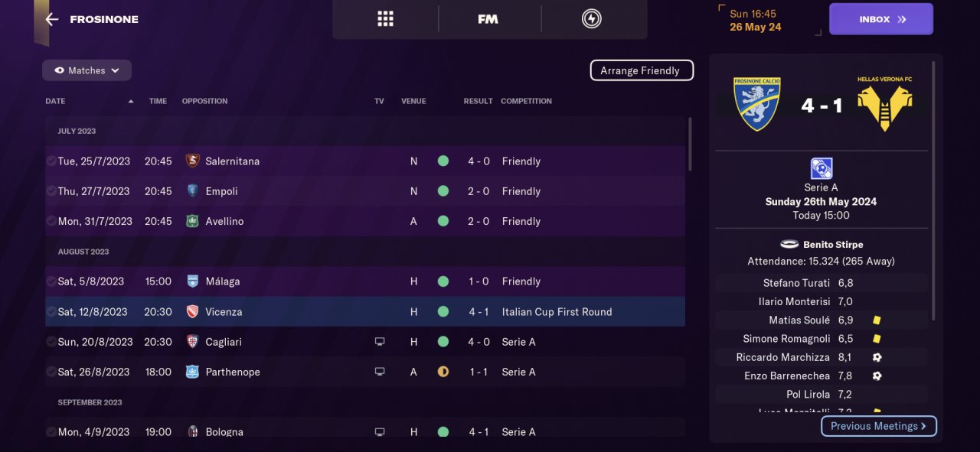Click the Salernitana club badge
Screen dimensions: 980x452
[192, 161]
